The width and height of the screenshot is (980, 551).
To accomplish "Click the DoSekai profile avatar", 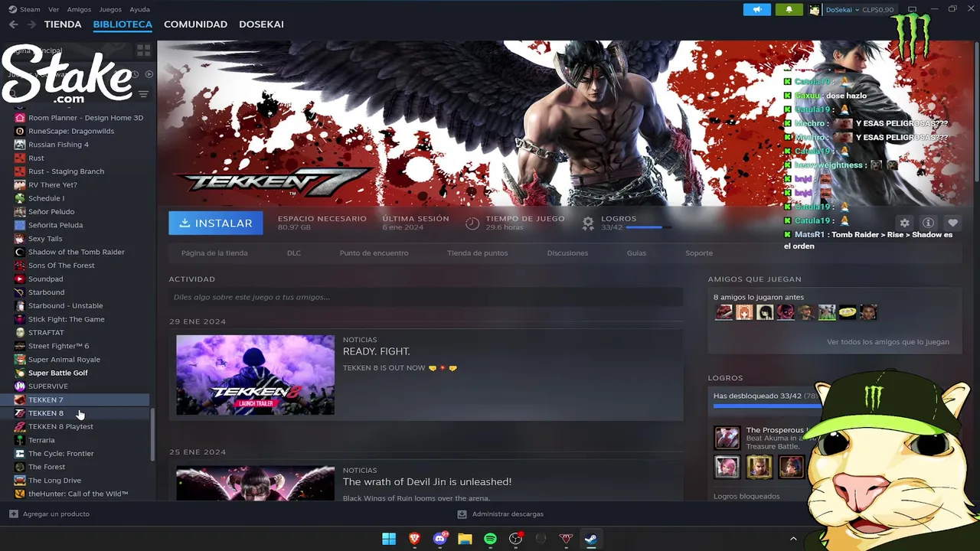I will pos(815,10).
